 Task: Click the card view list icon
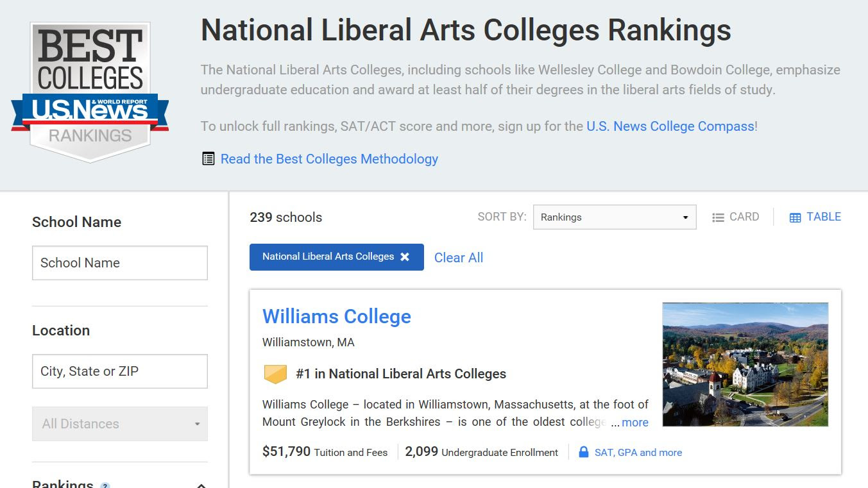click(718, 218)
